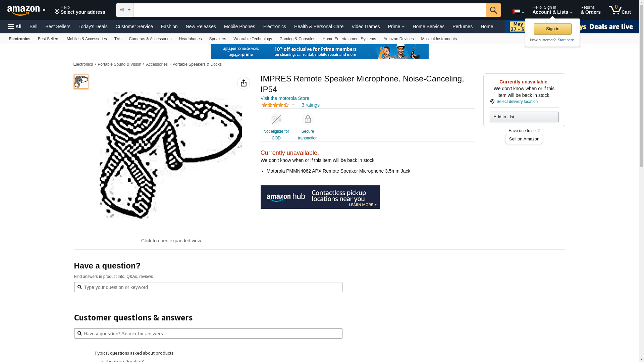Screen dimensions: 644x362
Task: Click the Secure transaction lock icon
Action: [x=308, y=119]
